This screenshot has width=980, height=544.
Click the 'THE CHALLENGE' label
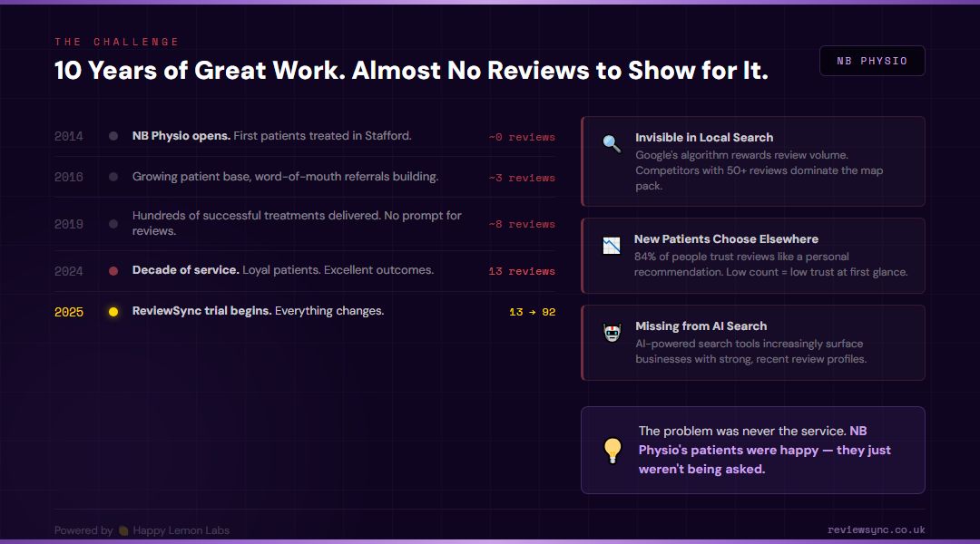click(x=117, y=42)
